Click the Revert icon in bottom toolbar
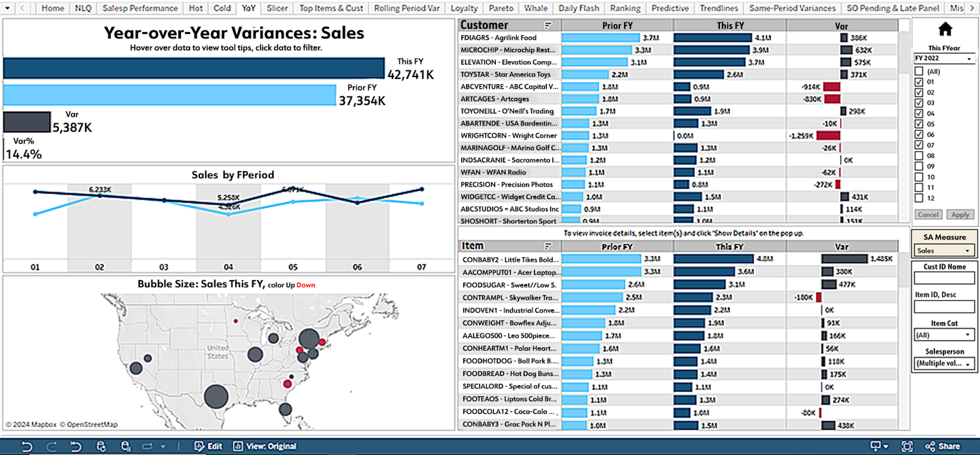 point(75,446)
